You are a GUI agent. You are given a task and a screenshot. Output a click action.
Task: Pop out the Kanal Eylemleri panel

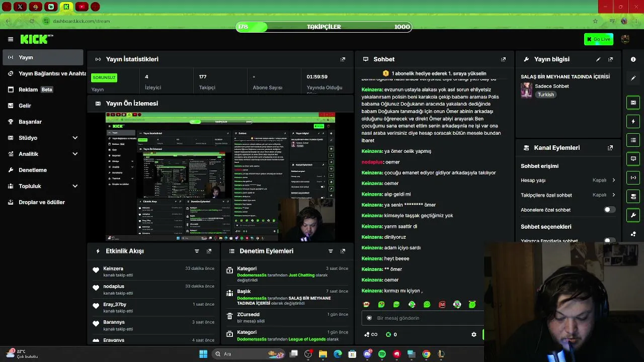click(610, 148)
